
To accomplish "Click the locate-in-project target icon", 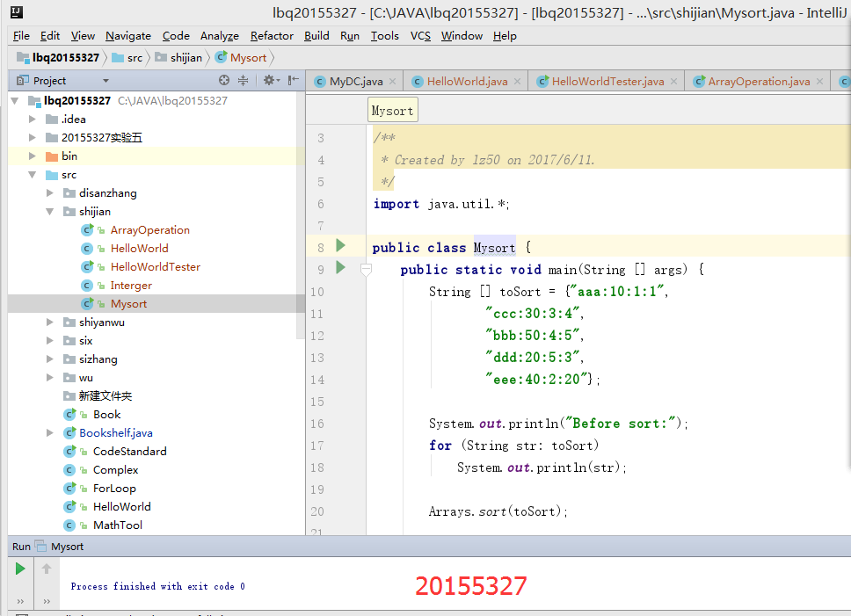I will point(224,80).
